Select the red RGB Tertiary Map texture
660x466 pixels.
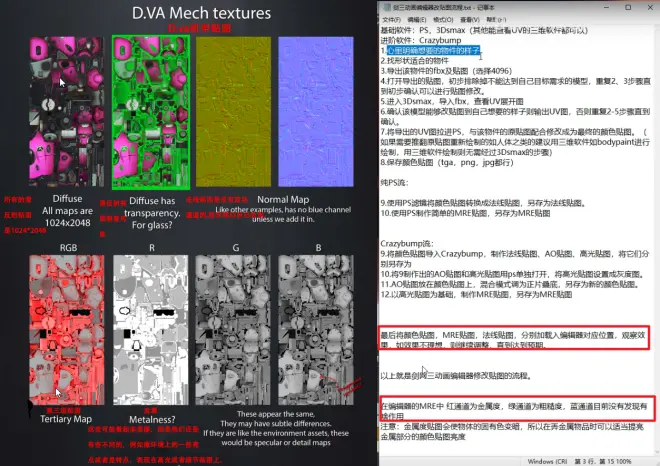pos(67,330)
